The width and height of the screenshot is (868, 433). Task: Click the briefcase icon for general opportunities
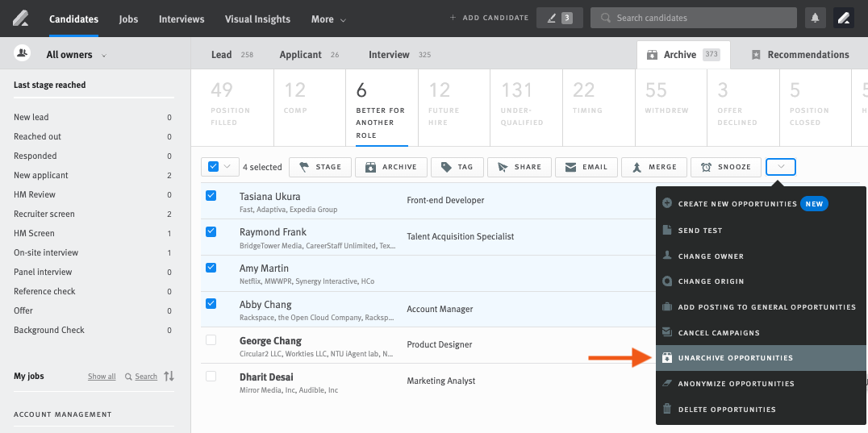click(x=667, y=307)
